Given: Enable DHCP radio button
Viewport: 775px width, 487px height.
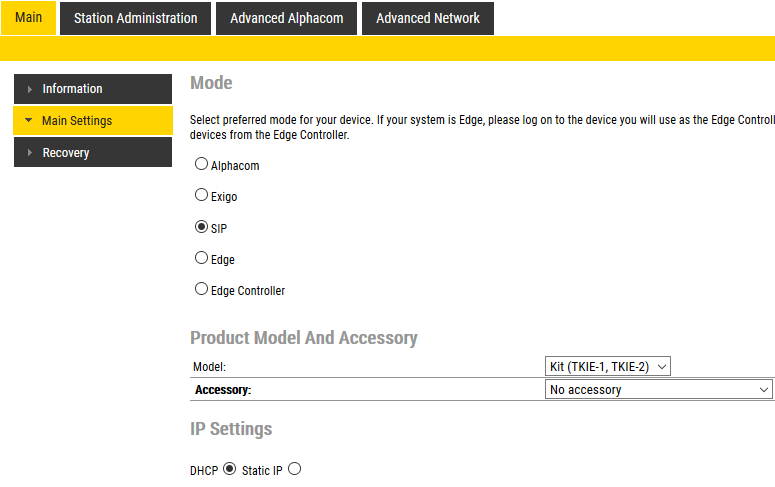Looking at the screenshot, I should pos(229,469).
